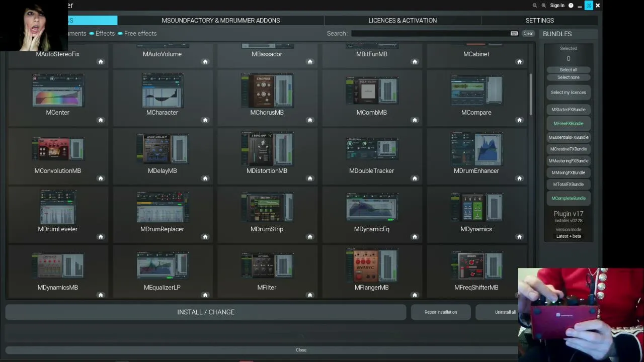The image size is (644, 362).
Task: Click the MFreqShifterMB plugin name
Action: (x=476, y=288)
